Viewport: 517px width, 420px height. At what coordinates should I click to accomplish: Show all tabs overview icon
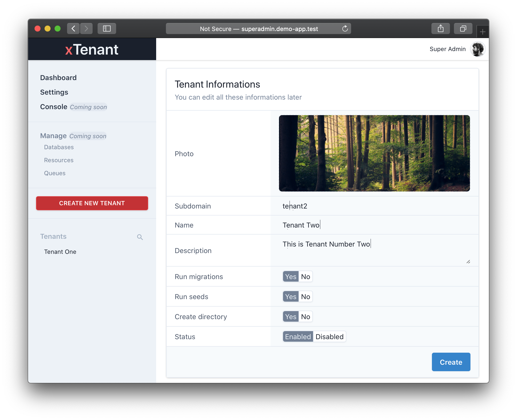(x=463, y=29)
